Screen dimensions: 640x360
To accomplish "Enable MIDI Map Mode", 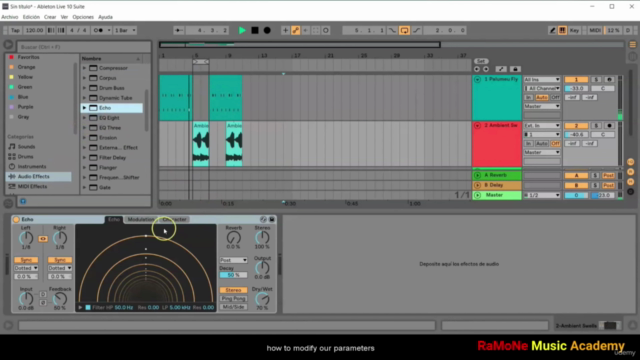I will pyautogui.click(x=595, y=30).
